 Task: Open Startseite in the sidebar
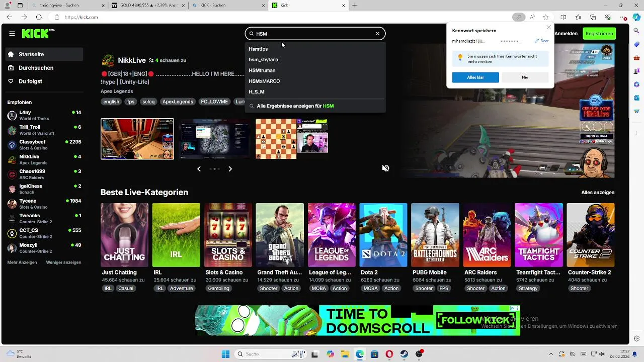44,54
